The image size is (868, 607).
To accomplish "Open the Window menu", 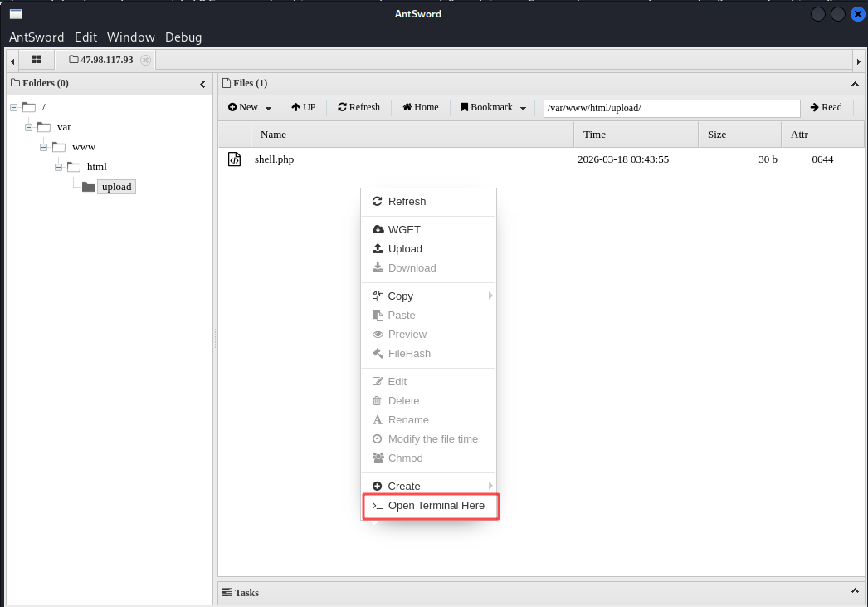I will click(130, 37).
